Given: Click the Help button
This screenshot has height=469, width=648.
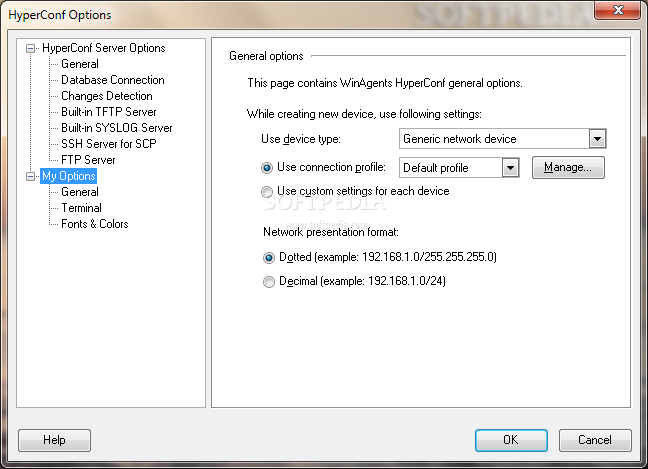Looking at the screenshot, I should click(x=54, y=440).
